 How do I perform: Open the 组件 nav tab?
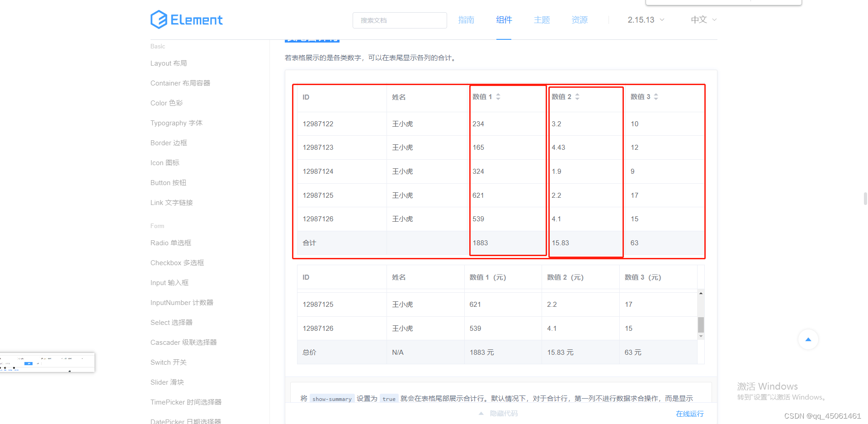(504, 20)
